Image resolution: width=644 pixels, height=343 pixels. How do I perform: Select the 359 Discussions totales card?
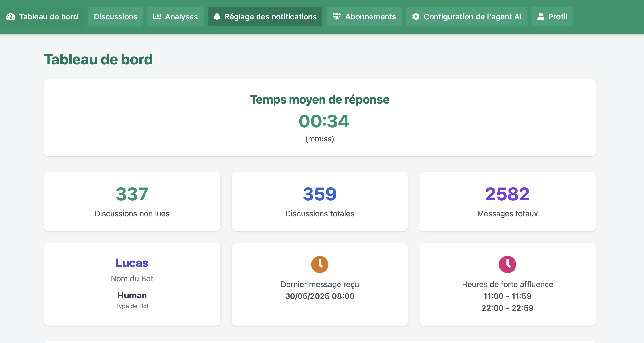point(320,201)
